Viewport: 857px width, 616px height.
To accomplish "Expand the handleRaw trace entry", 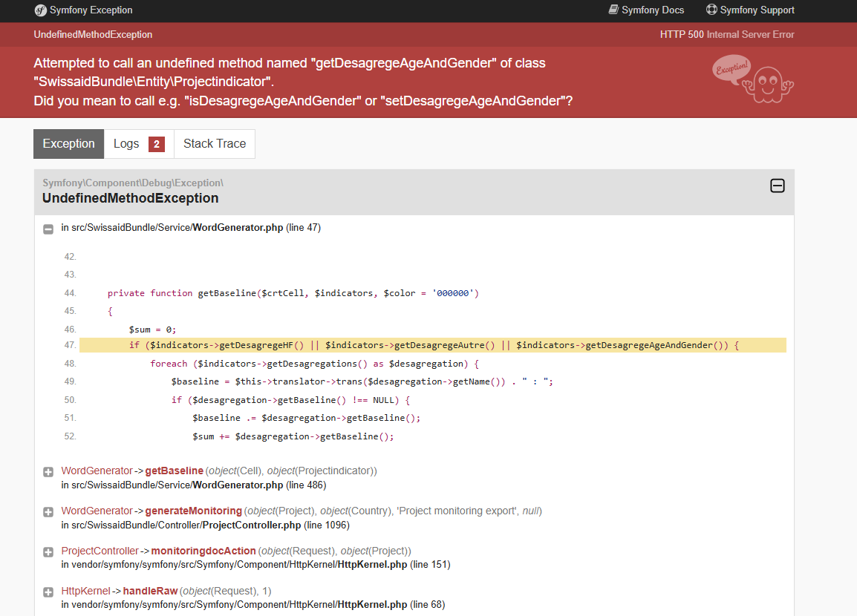I will (48, 592).
